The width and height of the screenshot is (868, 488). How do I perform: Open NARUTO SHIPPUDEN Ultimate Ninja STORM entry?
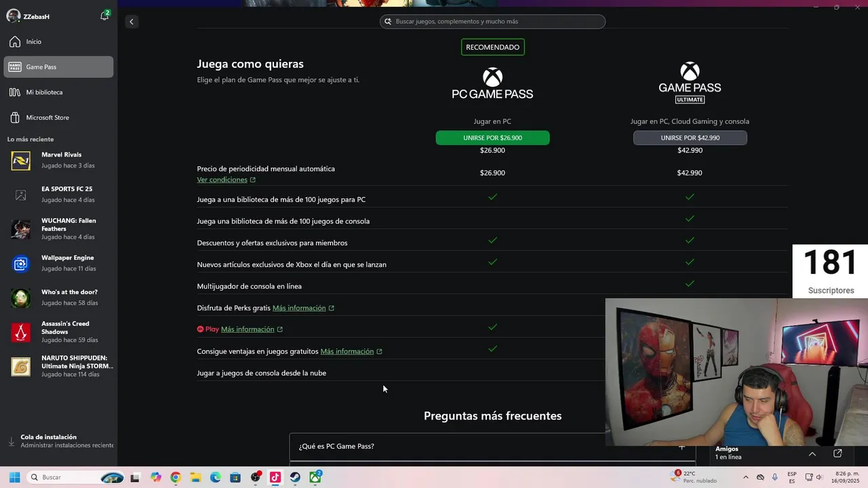tap(58, 366)
